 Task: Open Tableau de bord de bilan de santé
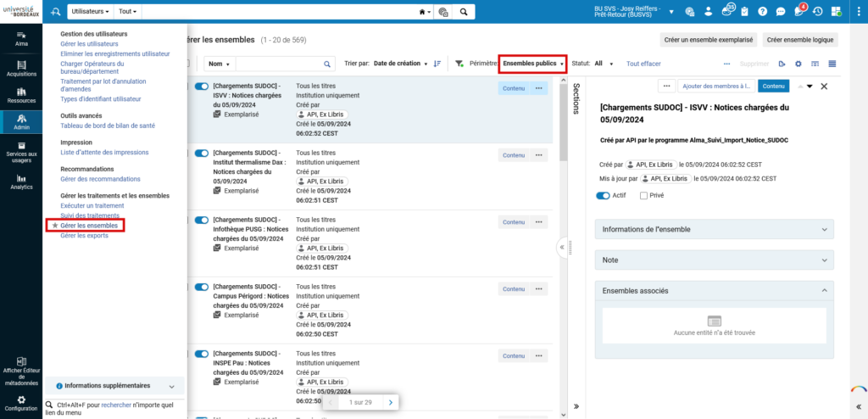point(108,126)
